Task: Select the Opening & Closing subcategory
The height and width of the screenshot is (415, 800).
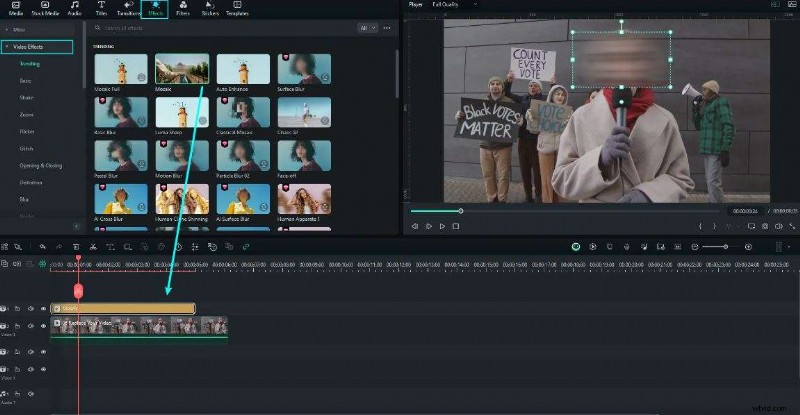Action: click(x=40, y=166)
